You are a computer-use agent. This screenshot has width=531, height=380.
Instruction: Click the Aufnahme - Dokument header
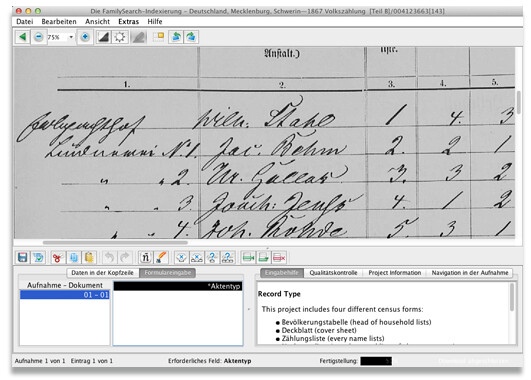[x=65, y=285]
